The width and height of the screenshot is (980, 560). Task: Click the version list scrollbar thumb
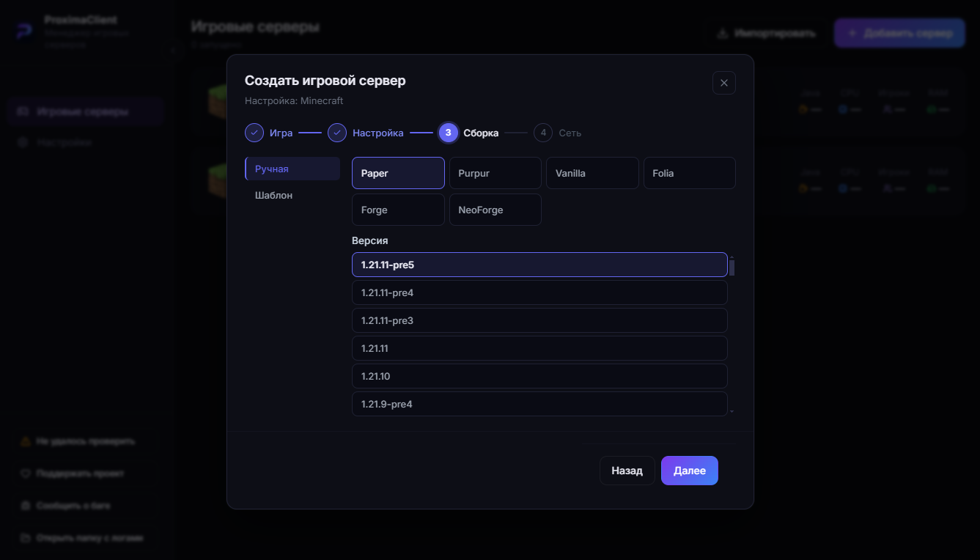point(732,267)
